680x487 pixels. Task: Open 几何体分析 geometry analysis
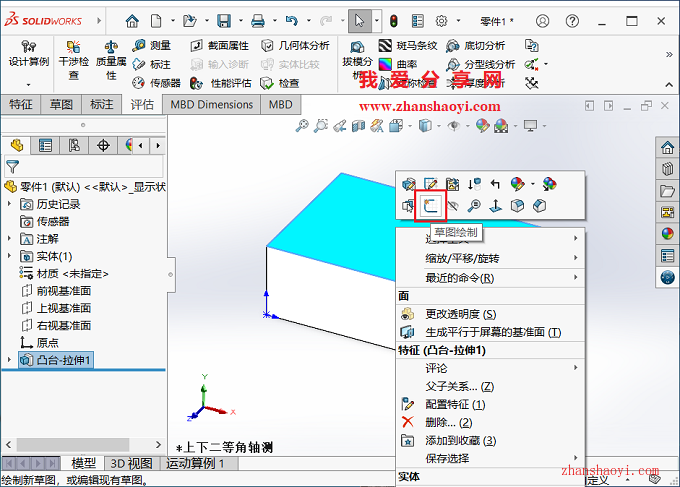(x=295, y=46)
